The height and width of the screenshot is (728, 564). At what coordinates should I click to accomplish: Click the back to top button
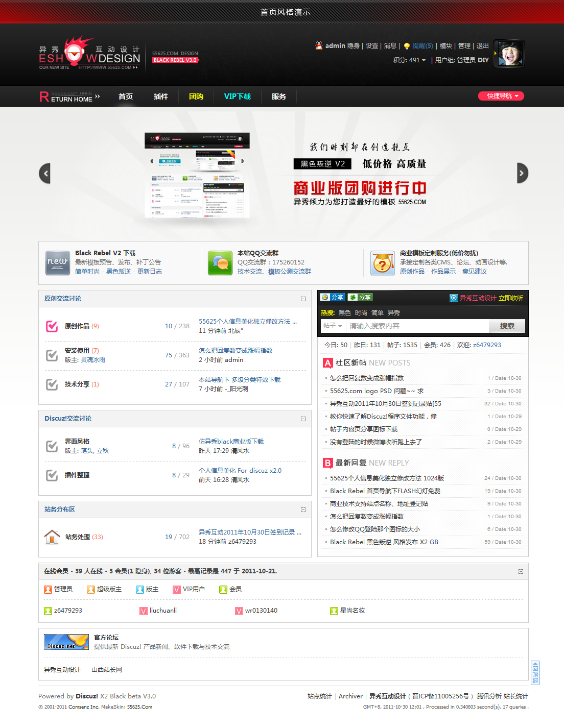535,672
